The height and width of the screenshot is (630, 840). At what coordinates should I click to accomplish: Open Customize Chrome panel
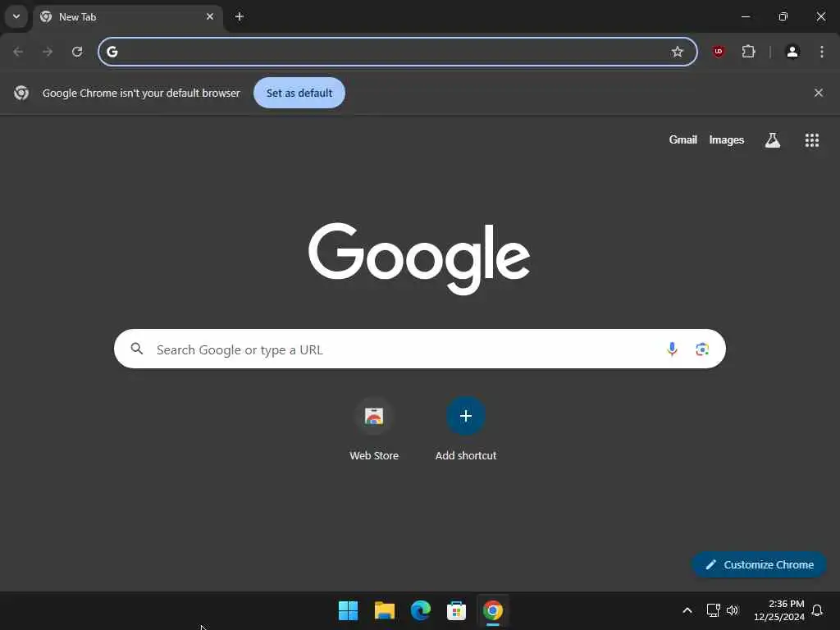click(759, 564)
